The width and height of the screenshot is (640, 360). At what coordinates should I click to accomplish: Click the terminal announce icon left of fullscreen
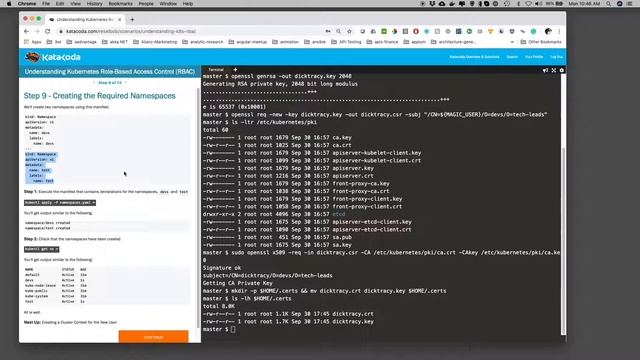click(x=545, y=70)
